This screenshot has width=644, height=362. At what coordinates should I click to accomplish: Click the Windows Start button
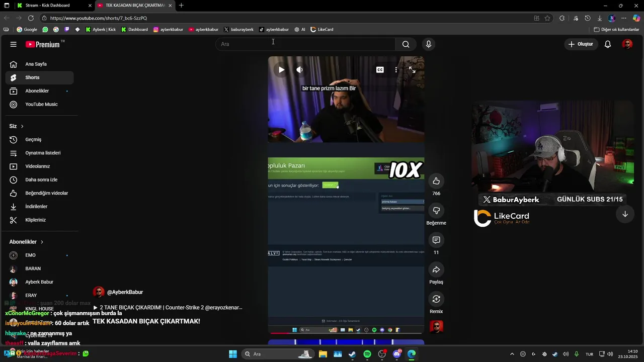pyautogui.click(x=233, y=354)
